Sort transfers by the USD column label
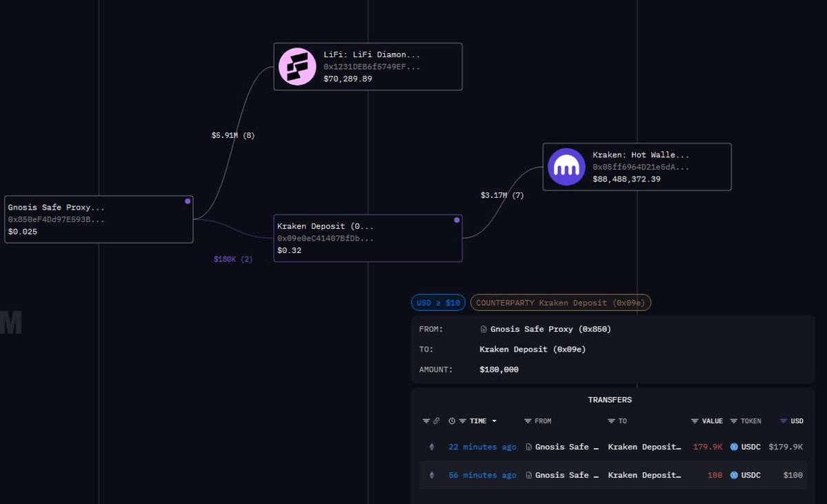The height and width of the screenshot is (504, 827). [x=797, y=421]
